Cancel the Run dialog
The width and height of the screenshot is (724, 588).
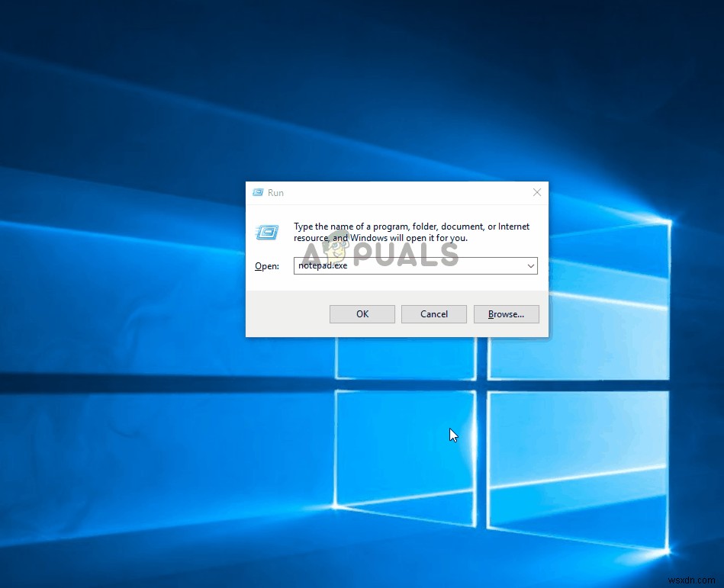tap(433, 313)
